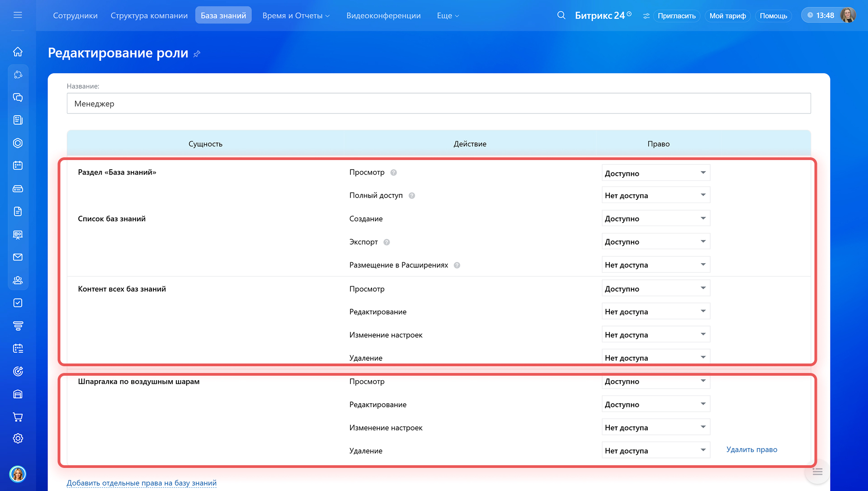Screen dimensions: 868x491
Task: Click the Название field containing Менеджер
Action: click(439, 104)
